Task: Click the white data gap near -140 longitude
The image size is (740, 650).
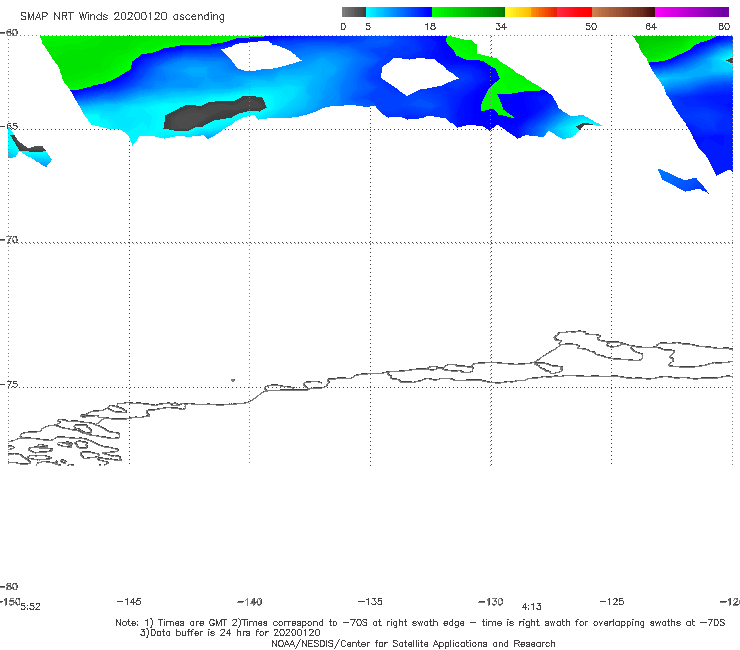Action: (261, 55)
